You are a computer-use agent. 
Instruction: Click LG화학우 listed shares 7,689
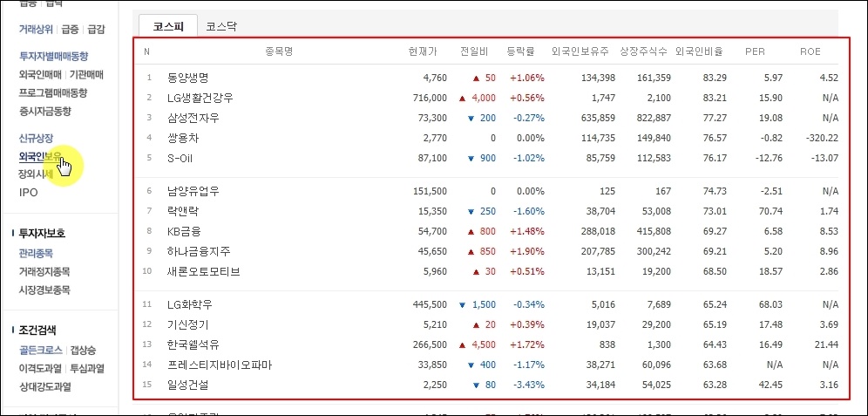pyautogui.click(x=660, y=305)
